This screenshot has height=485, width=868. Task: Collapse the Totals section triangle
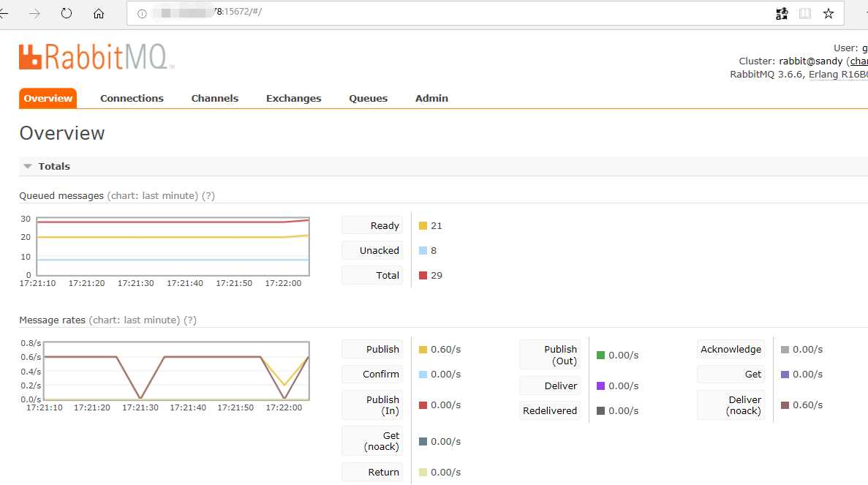pyautogui.click(x=28, y=166)
